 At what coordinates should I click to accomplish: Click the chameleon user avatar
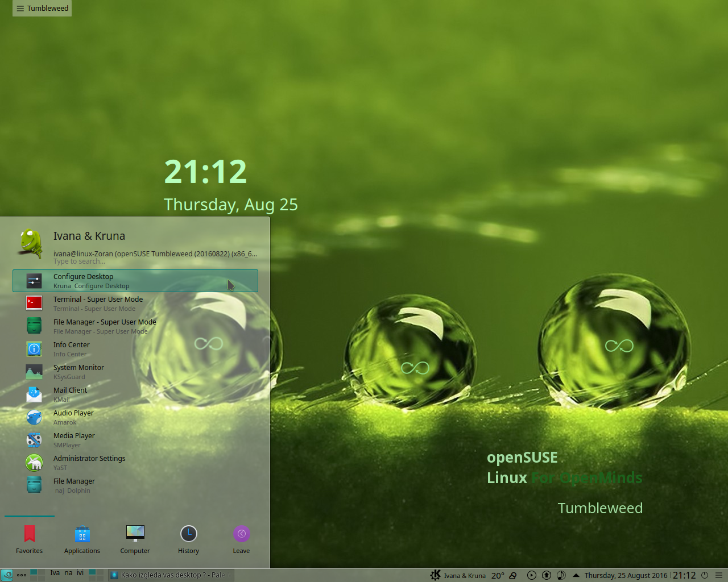tap(30, 244)
